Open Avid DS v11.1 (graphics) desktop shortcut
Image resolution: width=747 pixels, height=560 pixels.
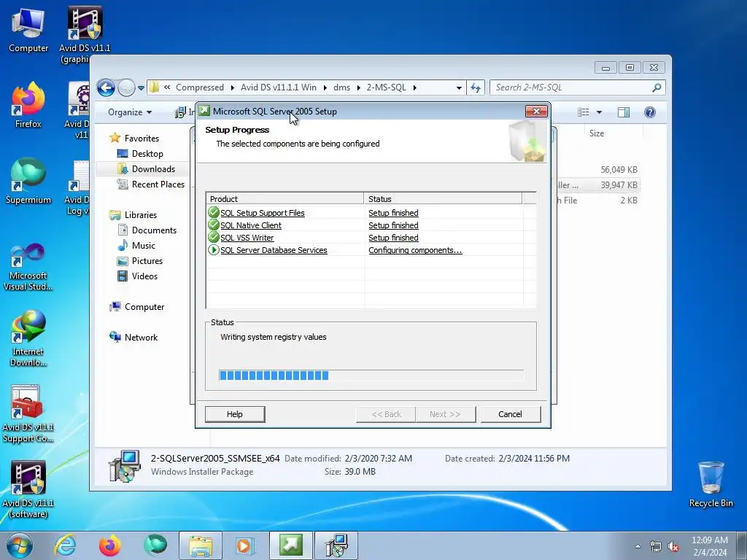85,34
